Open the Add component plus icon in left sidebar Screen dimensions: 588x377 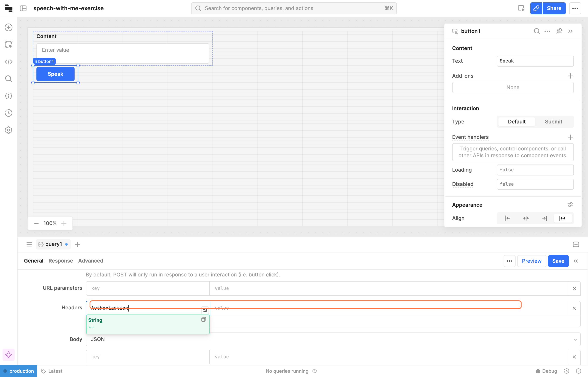pos(9,27)
